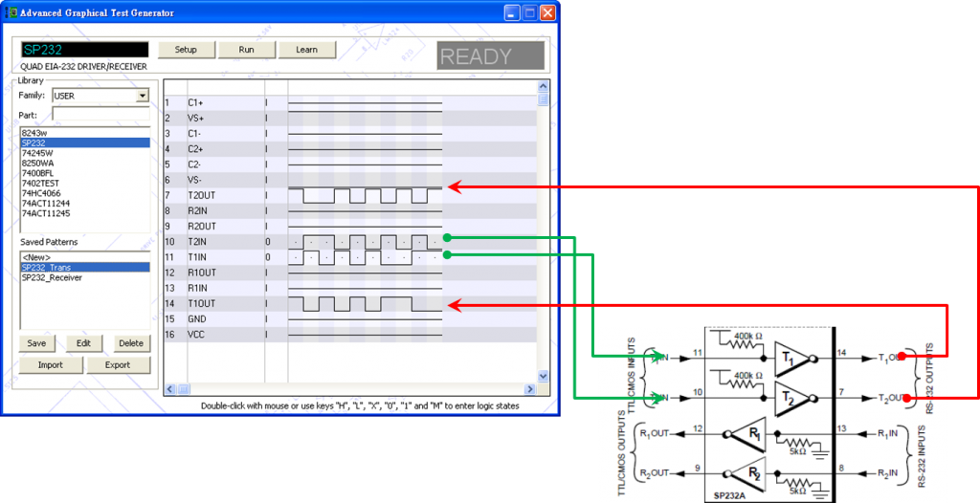Select pin row T2OUT
Image resolution: width=980 pixels, height=503 pixels.
pos(350,196)
